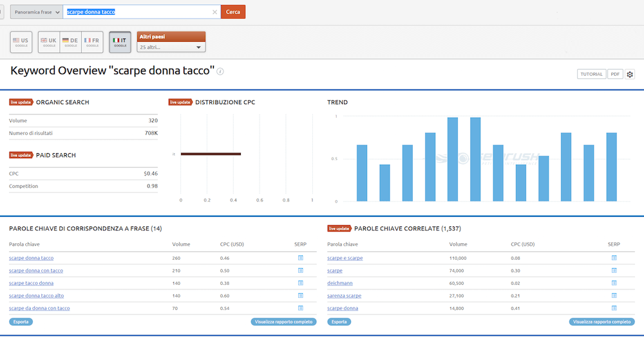
Task: Open the 'scarpe da donna con tacco' link
Action: coord(39,308)
